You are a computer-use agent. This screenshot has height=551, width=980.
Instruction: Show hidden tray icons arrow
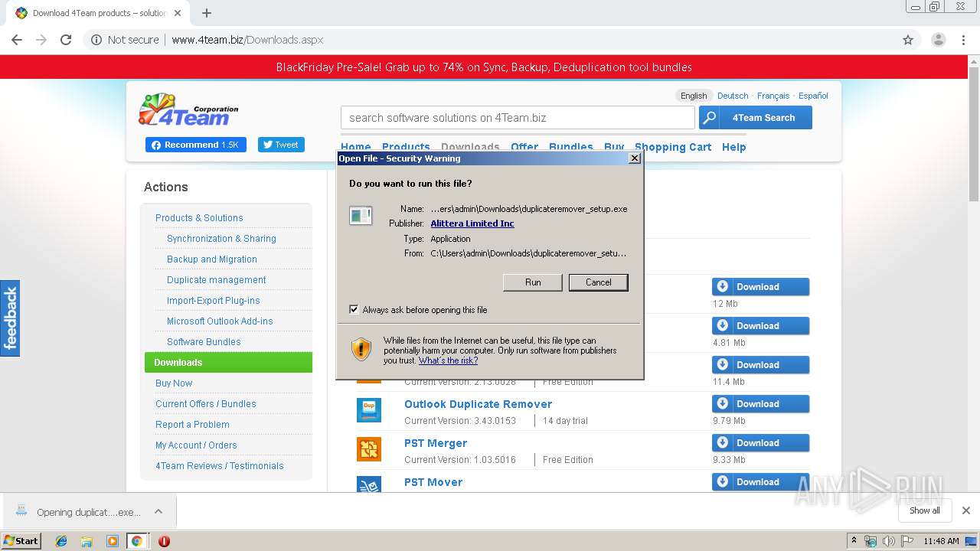pyautogui.click(x=854, y=541)
